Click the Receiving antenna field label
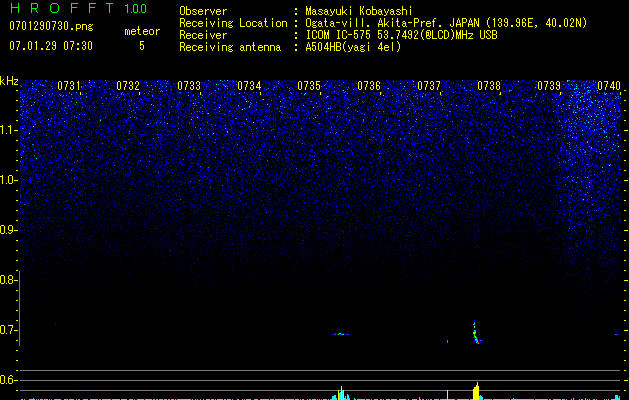Viewport: 629px width, 400px height. [230, 47]
